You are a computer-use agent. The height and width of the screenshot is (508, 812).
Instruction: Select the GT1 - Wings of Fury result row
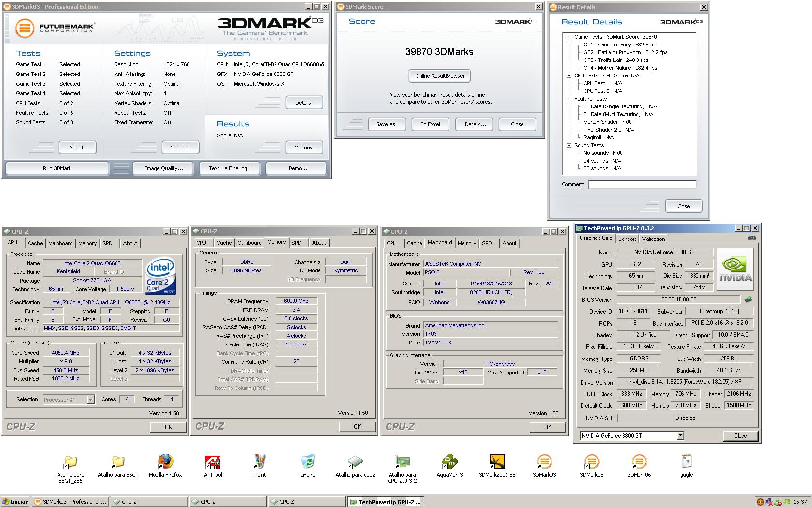coord(620,45)
